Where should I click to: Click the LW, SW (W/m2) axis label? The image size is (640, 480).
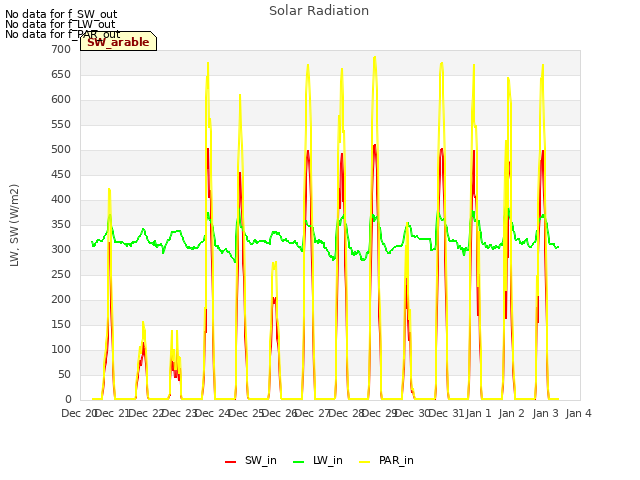tap(14, 225)
